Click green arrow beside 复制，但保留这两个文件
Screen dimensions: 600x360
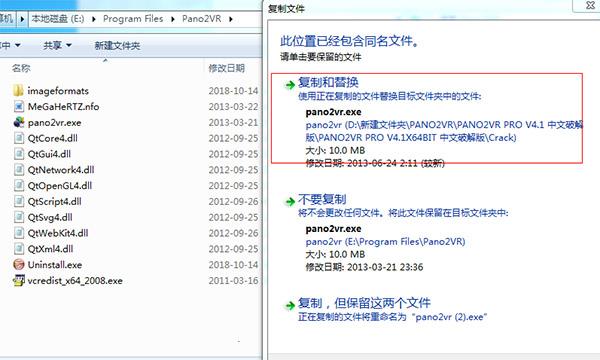point(290,305)
